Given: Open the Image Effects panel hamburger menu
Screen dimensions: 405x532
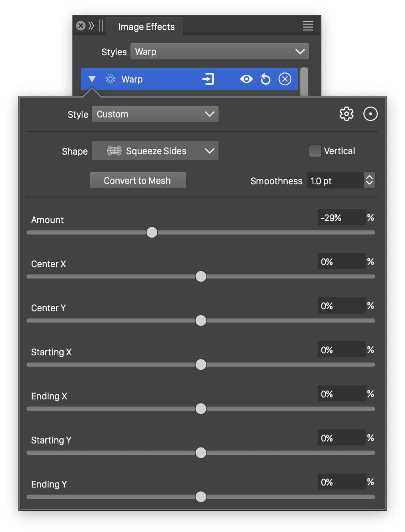Looking at the screenshot, I should tap(308, 26).
